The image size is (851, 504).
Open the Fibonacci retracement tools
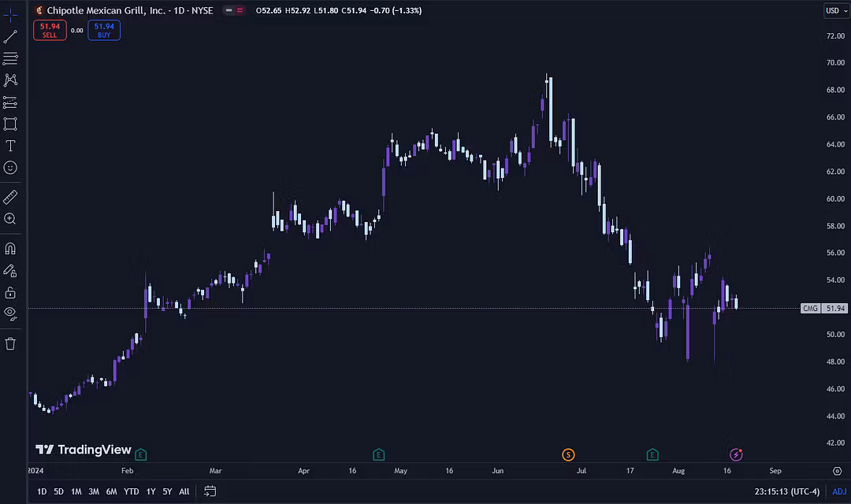point(10,58)
